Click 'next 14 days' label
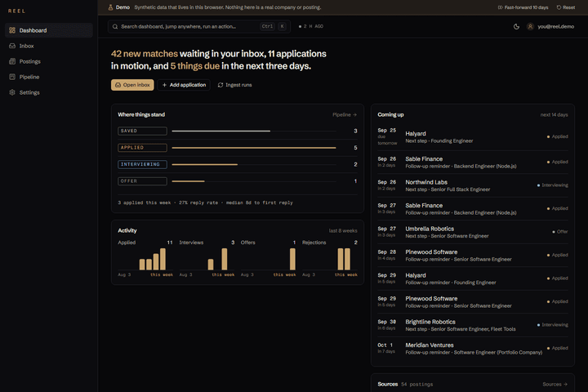This screenshot has width=588, height=392. (x=554, y=115)
